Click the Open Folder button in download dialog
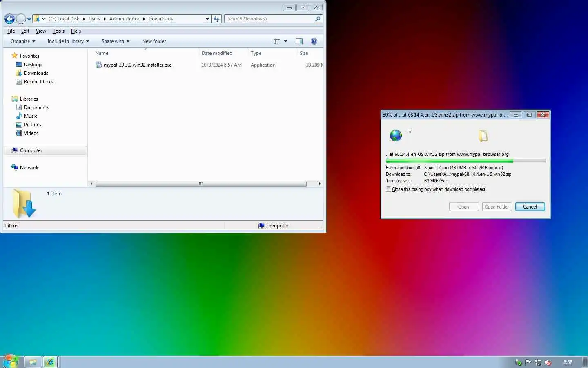The height and width of the screenshot is (368, 588). click(x=497, y=207)
